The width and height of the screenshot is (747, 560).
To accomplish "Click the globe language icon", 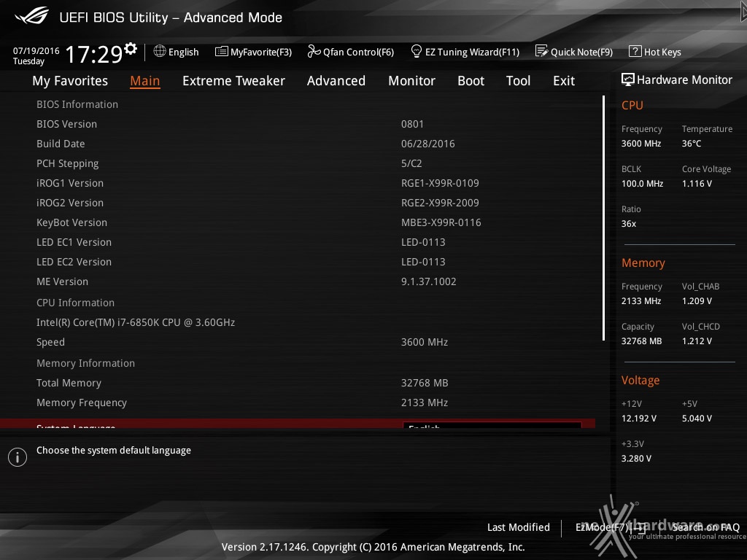I will [160, 51].
